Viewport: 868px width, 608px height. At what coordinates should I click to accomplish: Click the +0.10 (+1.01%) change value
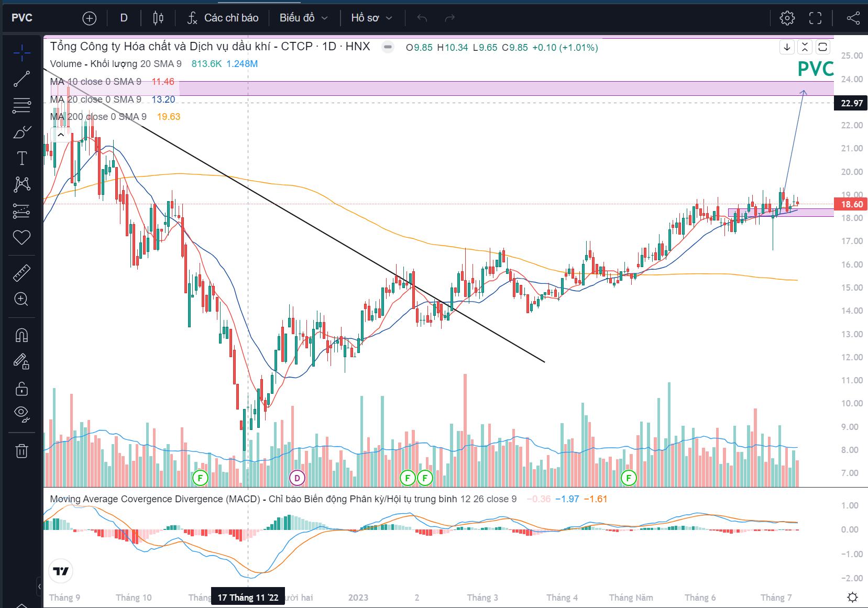coord(565,48)
